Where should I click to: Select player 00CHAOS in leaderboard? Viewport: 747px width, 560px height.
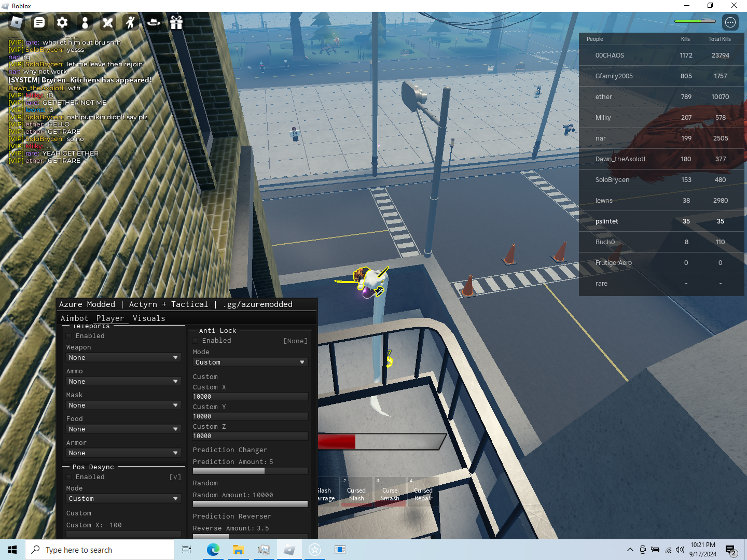[x=661, y=55]
